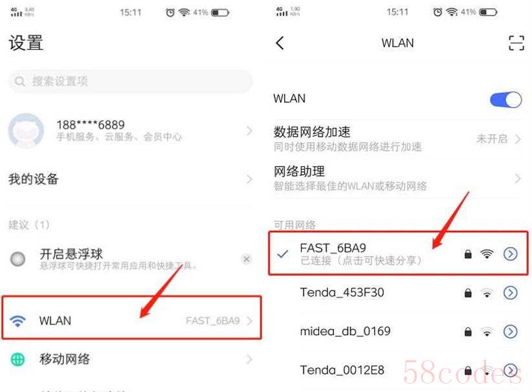Open the WLAN entry in settings list

point(131,318)
